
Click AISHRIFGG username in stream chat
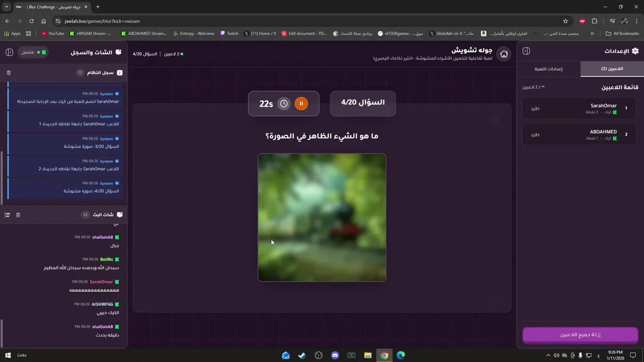tap(102, 304)
